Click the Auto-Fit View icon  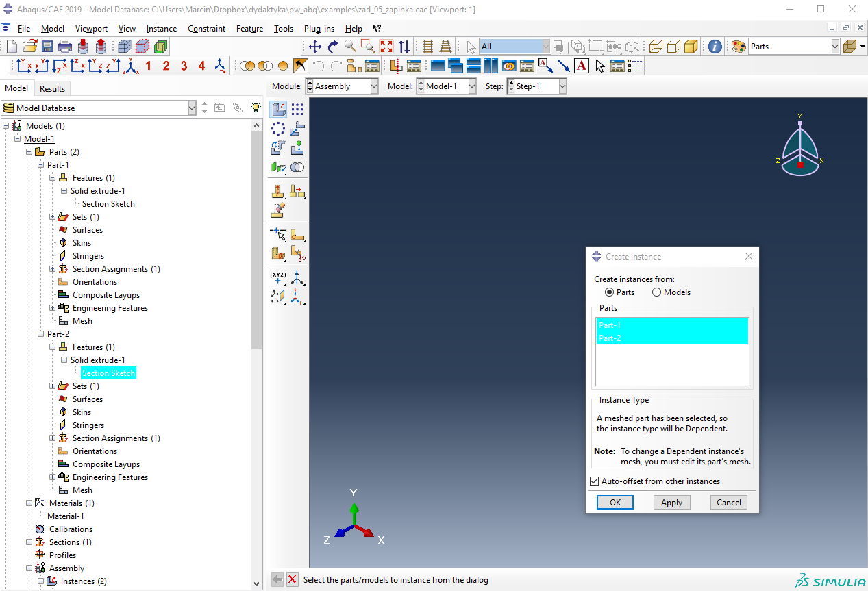click(386, 47)
